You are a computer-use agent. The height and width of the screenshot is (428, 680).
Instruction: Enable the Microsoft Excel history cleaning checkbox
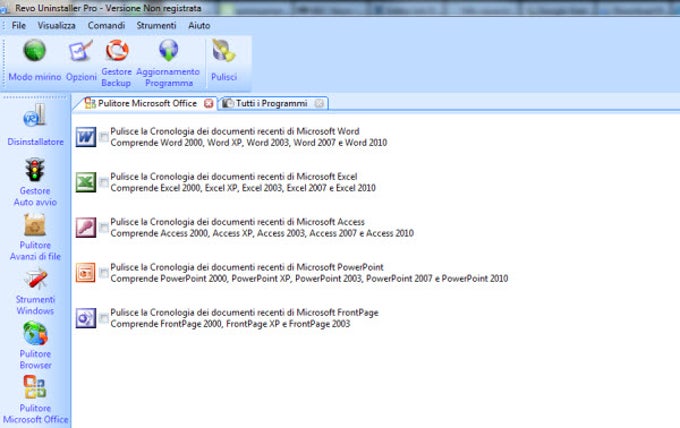pos(104,182)
